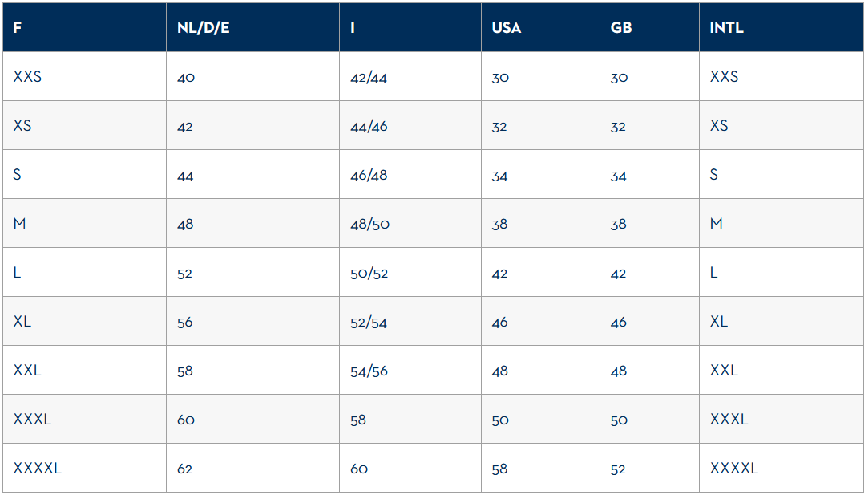Click the XXXL cell in F column
This screenshot has height=495, width=868.
(x=84, y=419)
